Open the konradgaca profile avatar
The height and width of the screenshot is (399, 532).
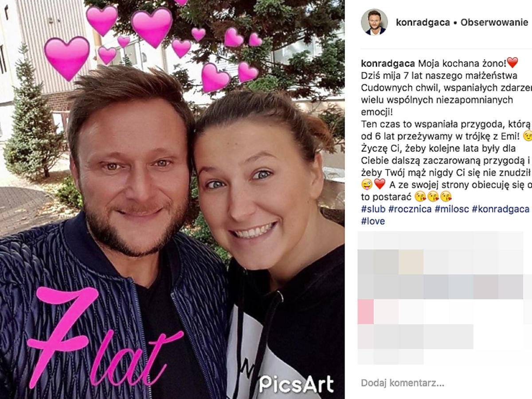tap(374, 22)
